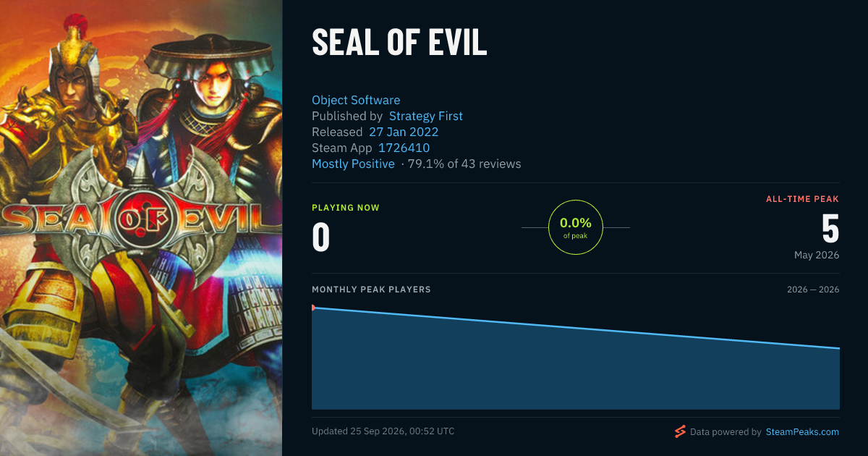This screenshot has width=868, height=456.
Task: Click the 79.1% of 43 reviews text
Action: (464, 164)
